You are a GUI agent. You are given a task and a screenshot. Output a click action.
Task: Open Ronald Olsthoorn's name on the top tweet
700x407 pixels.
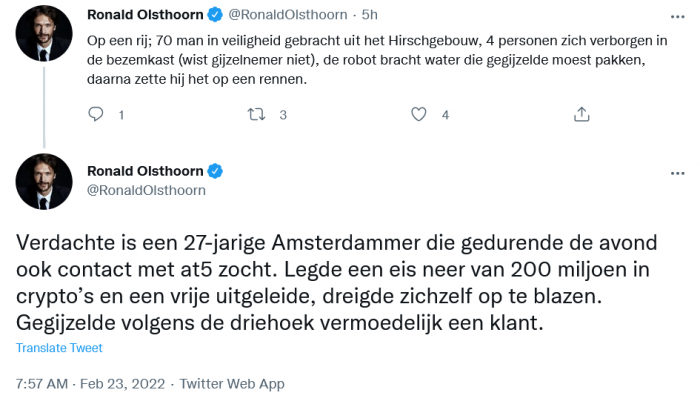[x=144, y=15]
